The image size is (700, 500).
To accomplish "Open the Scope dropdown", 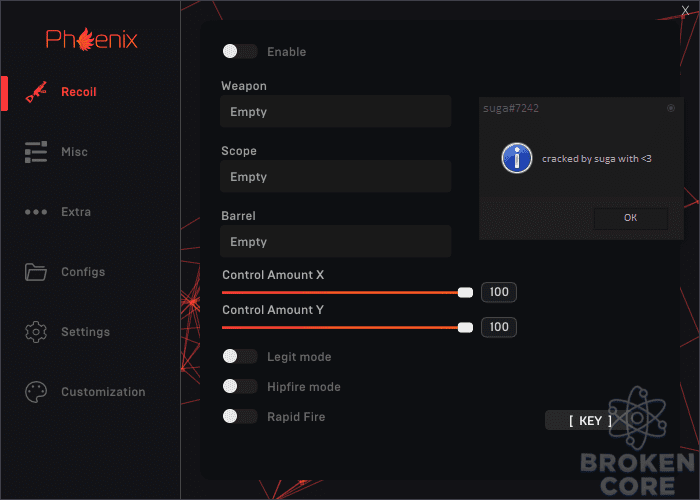I will (x=336, y=176).
